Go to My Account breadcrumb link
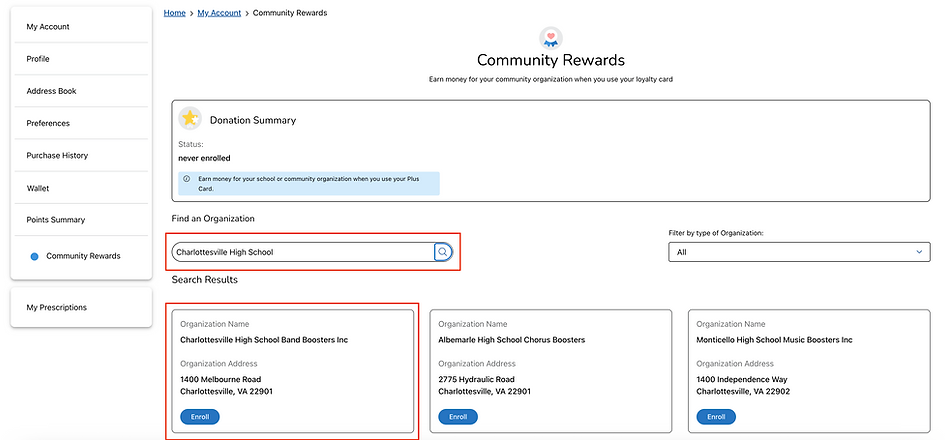Screen dimensions: 945x440 click(x=219, y=13)
